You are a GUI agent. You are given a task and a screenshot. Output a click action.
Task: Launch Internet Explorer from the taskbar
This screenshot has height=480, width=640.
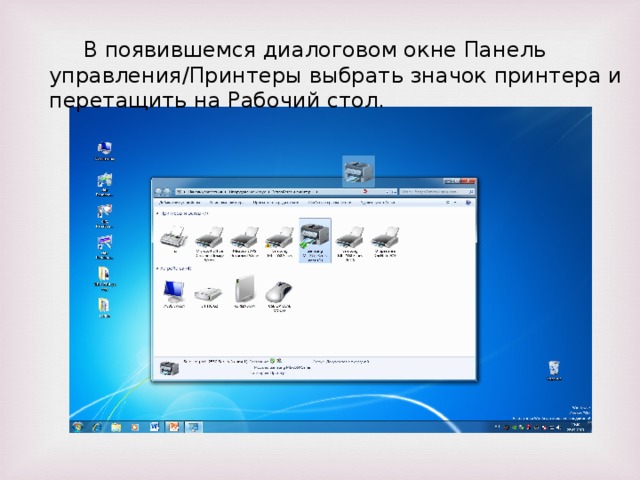[x=97, y=427]
